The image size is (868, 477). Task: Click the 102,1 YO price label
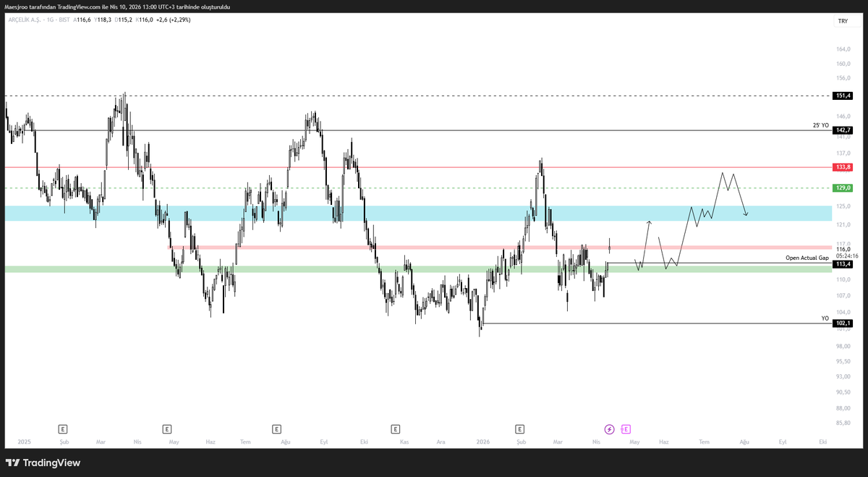click(843, 324)
